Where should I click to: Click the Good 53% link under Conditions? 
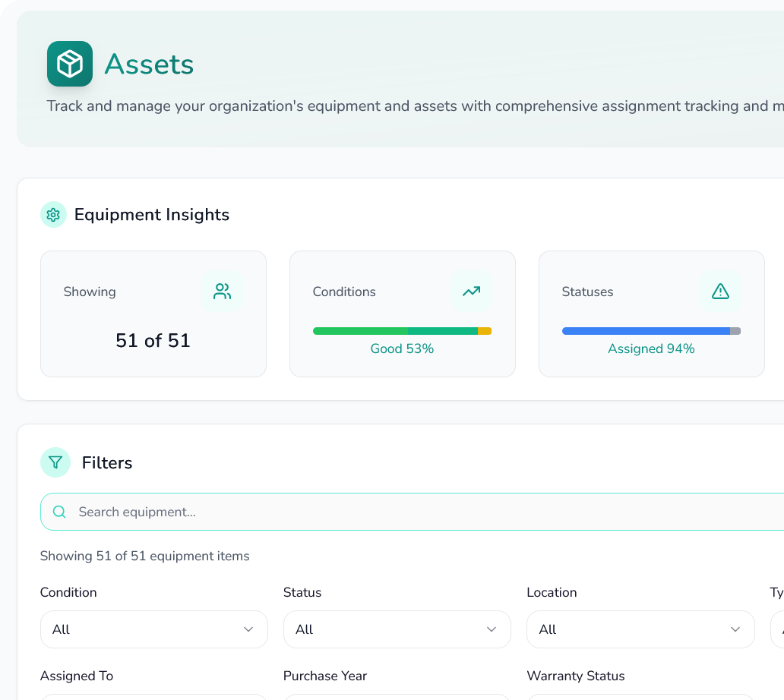[x=402, y=348]
